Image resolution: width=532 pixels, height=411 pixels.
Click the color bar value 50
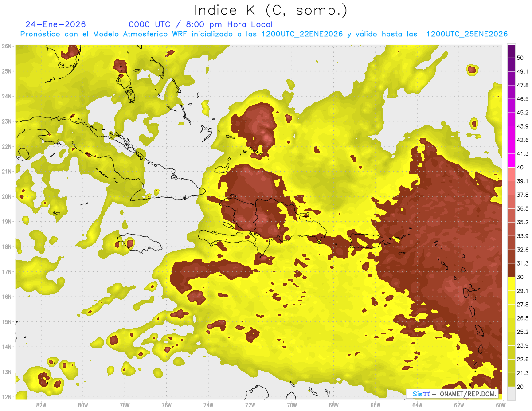520,58
